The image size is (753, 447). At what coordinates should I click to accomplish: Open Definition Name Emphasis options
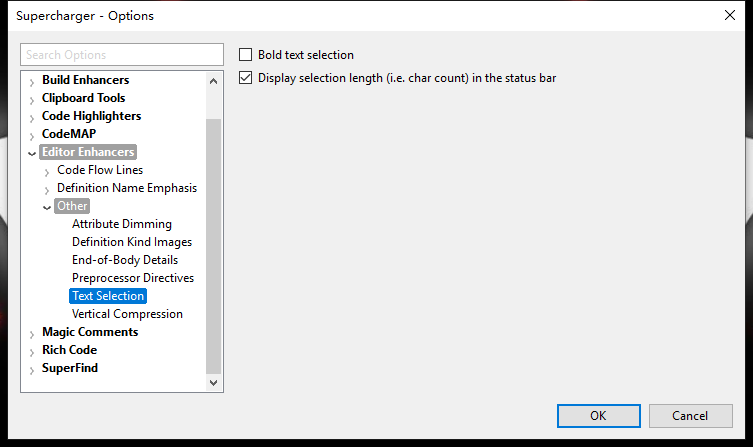tap(127, 188)
